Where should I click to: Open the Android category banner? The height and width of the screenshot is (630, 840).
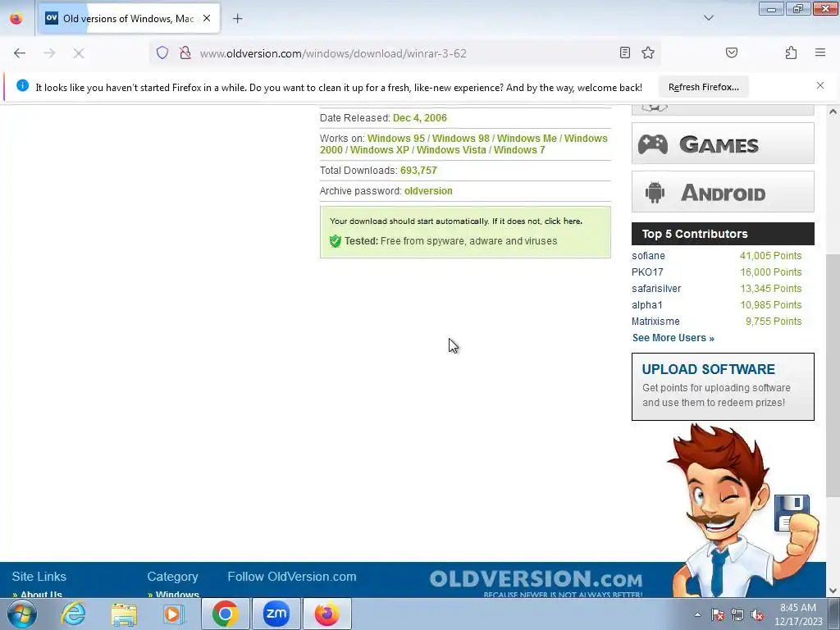pyautogui.click(x=723, y=192)
